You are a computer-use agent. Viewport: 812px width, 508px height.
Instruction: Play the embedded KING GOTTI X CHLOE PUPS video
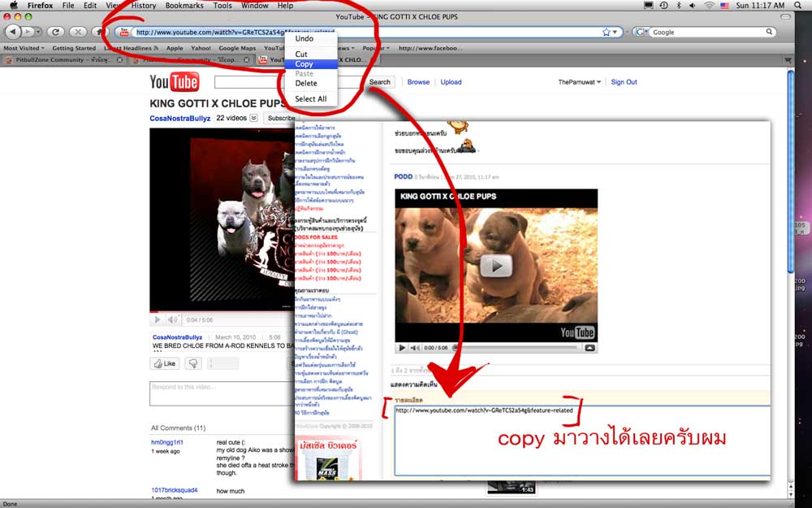pos(496,266)
